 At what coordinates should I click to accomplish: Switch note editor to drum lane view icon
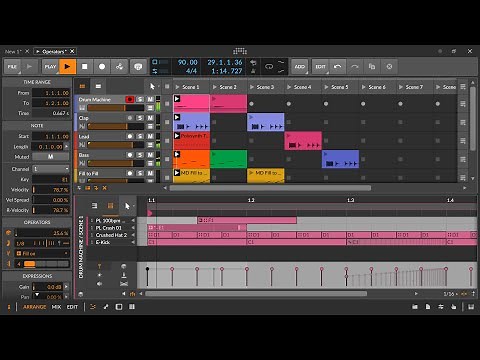pos(110,206)
